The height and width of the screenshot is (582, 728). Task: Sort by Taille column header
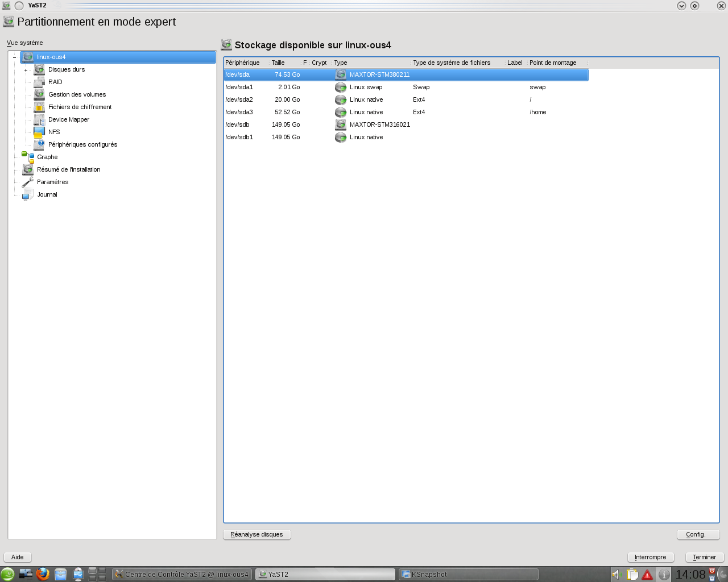tap(286, 63)
